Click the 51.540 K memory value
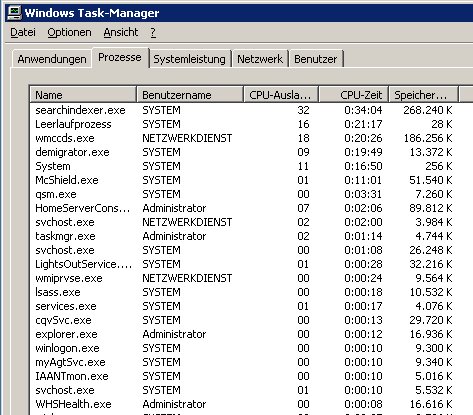 (x=431, y=180)
